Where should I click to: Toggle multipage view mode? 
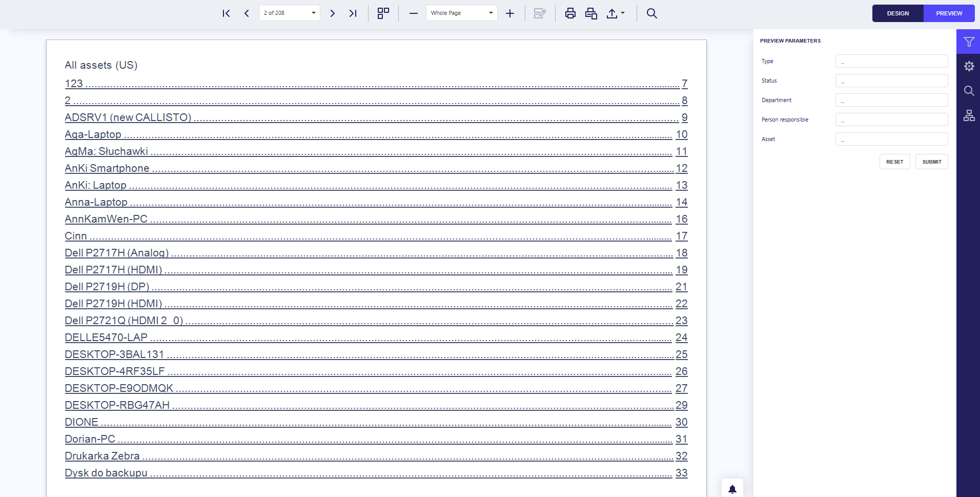point(383,13)
